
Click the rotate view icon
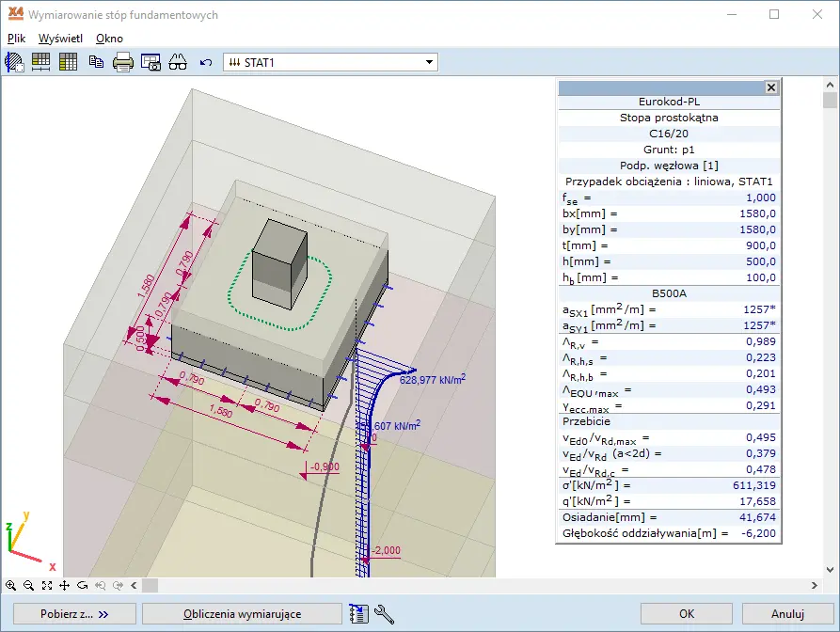pos(82,585)
